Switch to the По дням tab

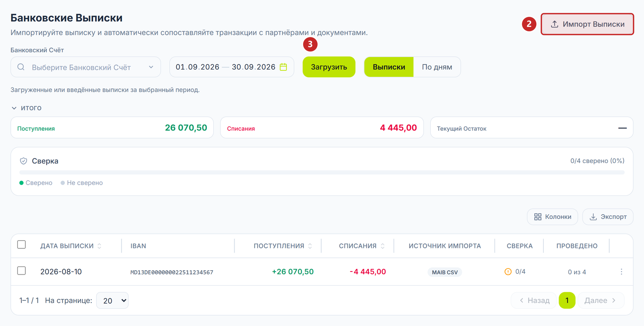click(x=437, y=67)
